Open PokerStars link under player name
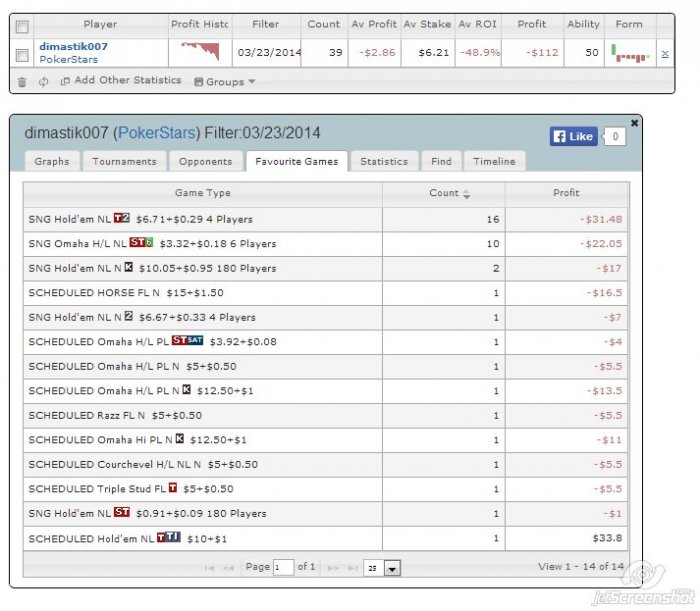The width and height of the screenshot is (700, 611). pyautogui.click(x=68, y=59)
